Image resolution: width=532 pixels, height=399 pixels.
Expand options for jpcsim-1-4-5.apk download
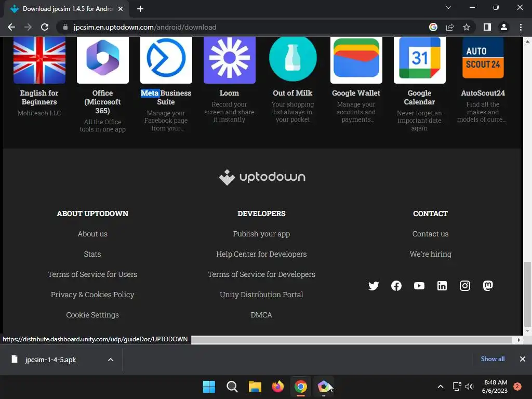click(x=111, y=360)
